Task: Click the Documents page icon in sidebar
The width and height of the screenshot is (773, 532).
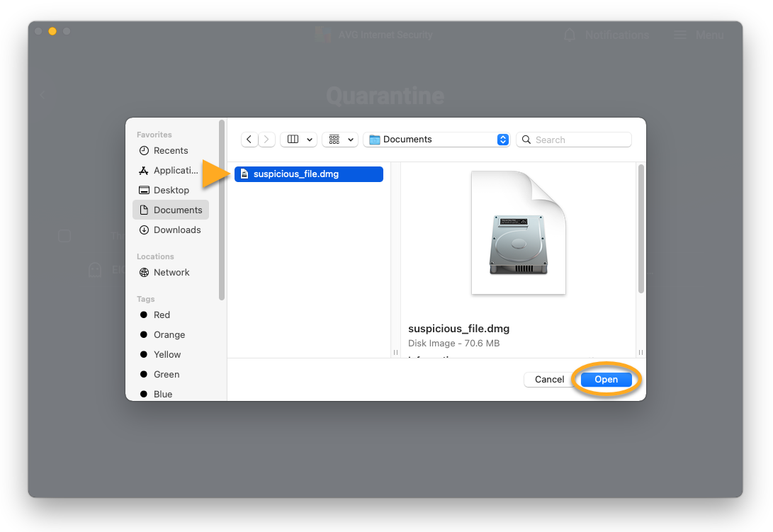Action: (144, 210)
